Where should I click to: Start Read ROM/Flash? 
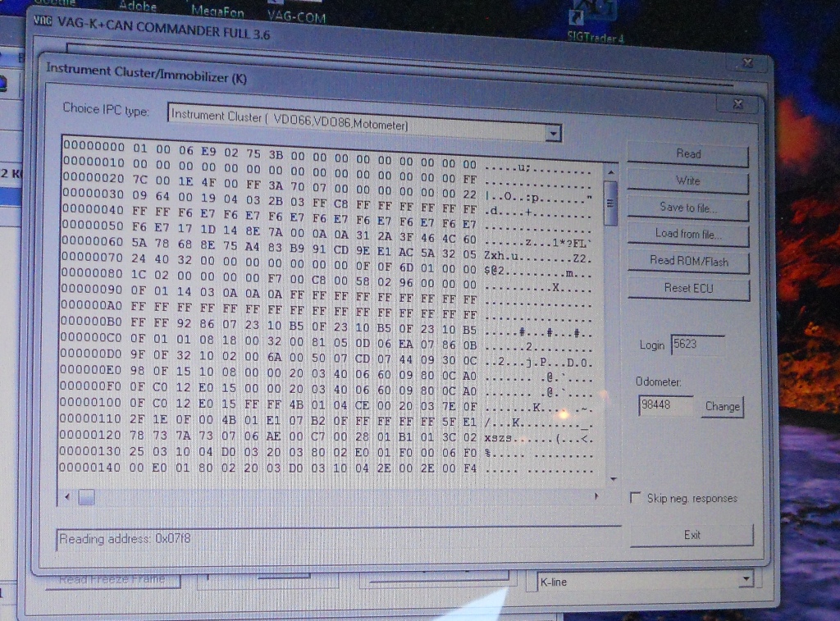(689, 262)
